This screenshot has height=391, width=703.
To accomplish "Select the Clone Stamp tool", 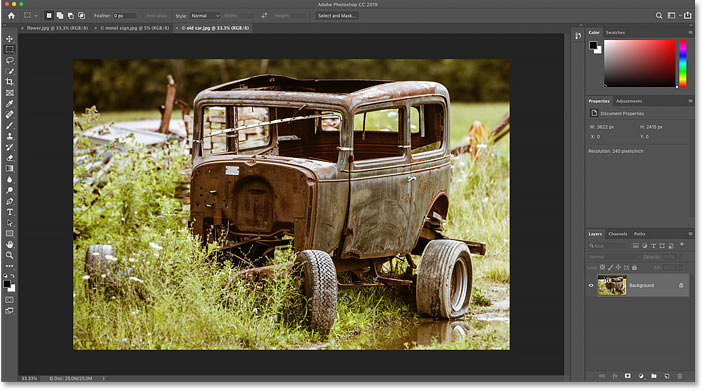I will [9, 136].
